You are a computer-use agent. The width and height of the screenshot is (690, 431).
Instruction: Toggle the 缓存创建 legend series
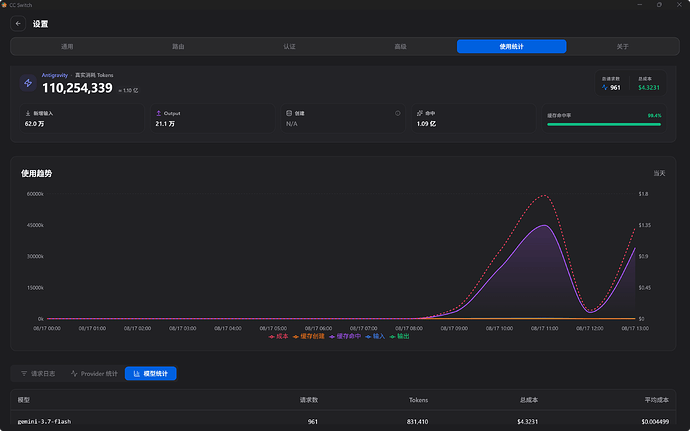coord(309,336)
